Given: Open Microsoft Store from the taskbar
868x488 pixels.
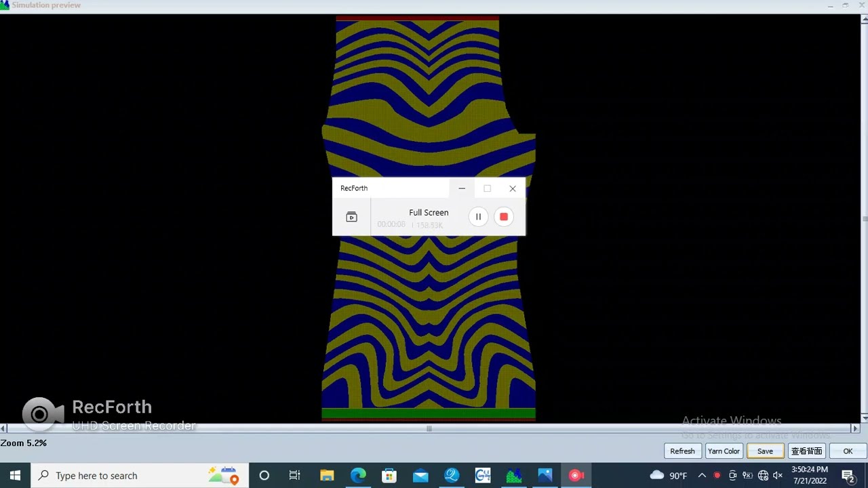Looking at the screenshot, I should tap(389, 476).
